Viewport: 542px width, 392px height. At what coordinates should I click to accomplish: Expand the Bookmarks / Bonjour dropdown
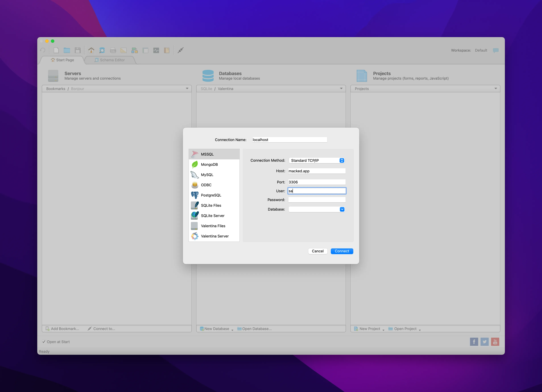(187, 89)
